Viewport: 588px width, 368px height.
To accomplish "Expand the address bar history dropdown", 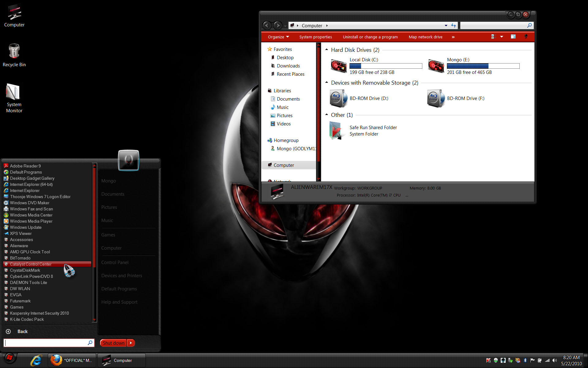I will click(x=446, y=25).
